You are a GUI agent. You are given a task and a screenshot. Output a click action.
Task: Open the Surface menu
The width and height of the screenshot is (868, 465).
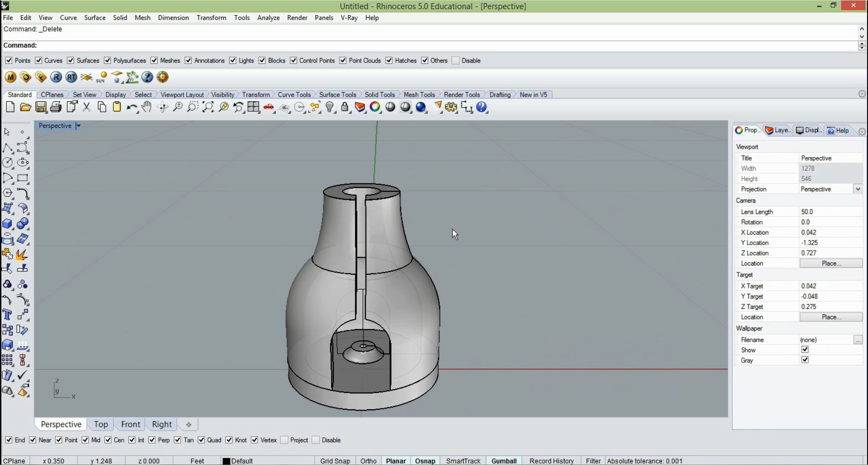click(x=95, y=18)
